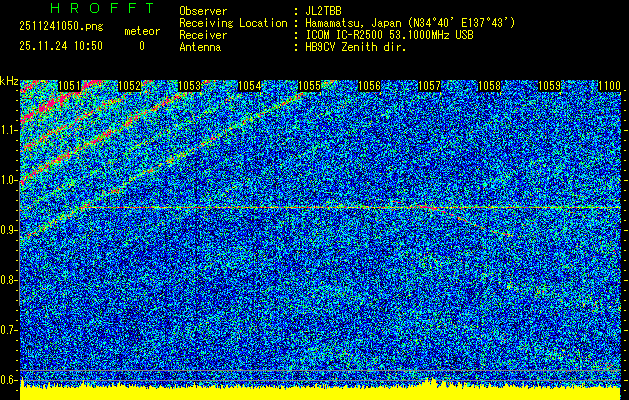This screenshot has height=400, width=629.
Task: Click the meteor count value 0
Action: coord(141,45)
